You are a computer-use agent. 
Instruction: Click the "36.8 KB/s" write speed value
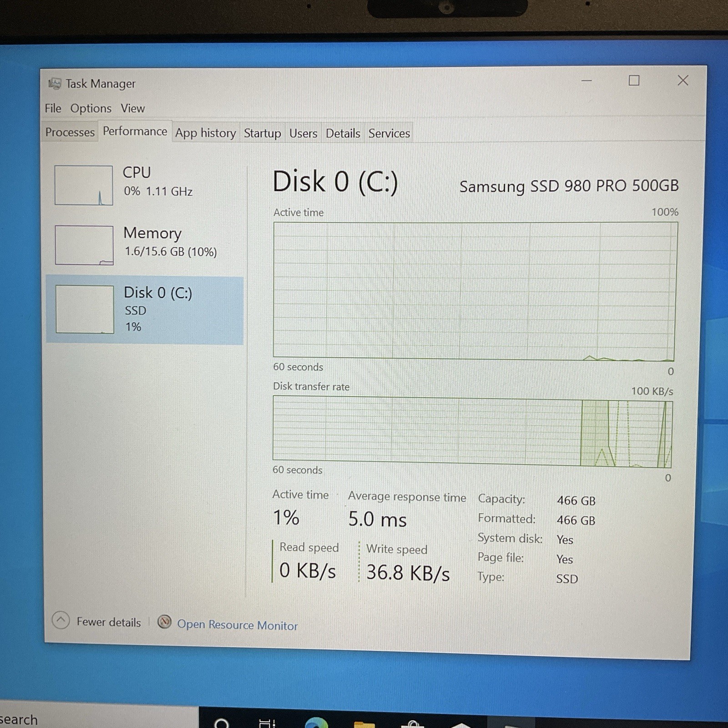(408, 572)
